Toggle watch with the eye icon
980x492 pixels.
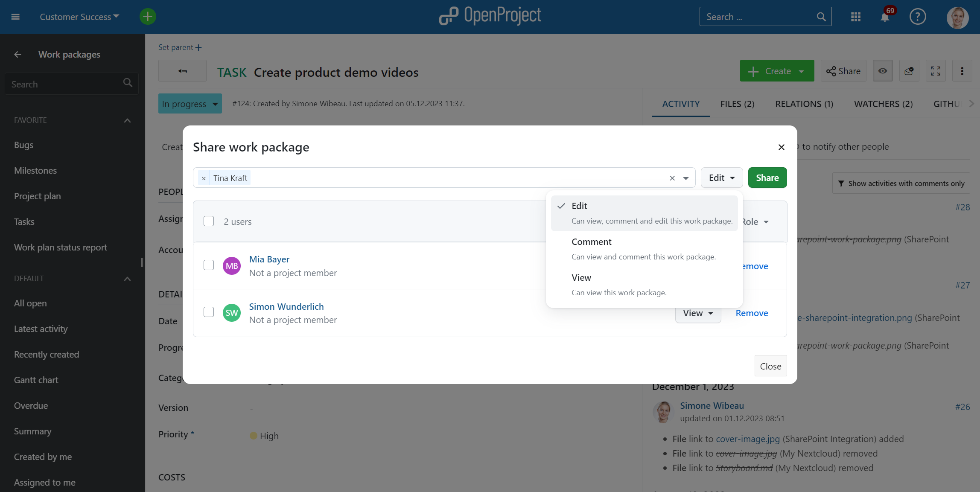[x=883, y=70]
